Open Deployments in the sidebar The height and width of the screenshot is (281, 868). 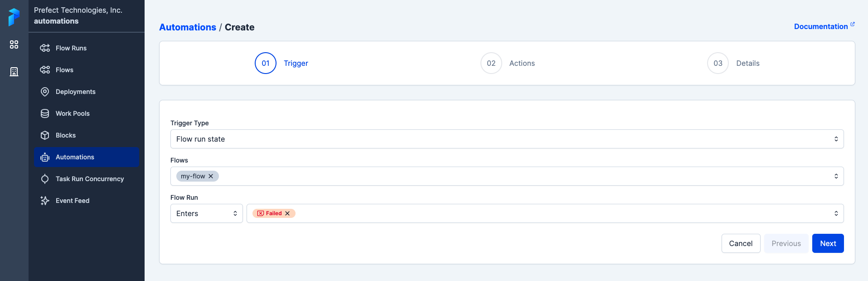tap(87, 92)
